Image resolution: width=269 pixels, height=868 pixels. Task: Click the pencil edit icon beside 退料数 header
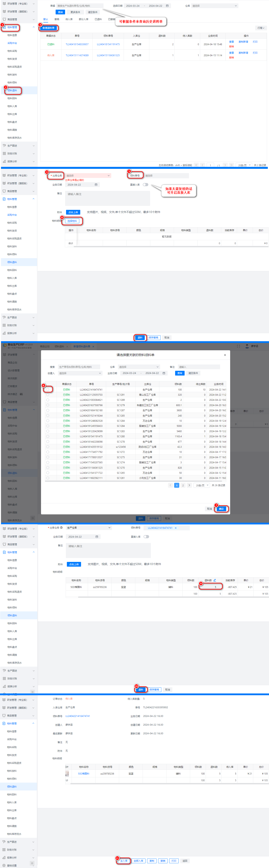click(214, 580)
